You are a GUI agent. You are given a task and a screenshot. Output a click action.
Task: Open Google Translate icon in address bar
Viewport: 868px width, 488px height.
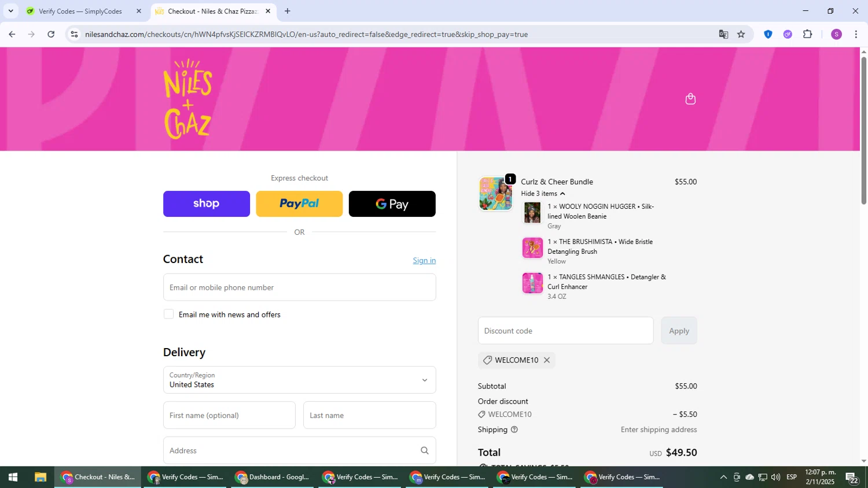point(723,34)
